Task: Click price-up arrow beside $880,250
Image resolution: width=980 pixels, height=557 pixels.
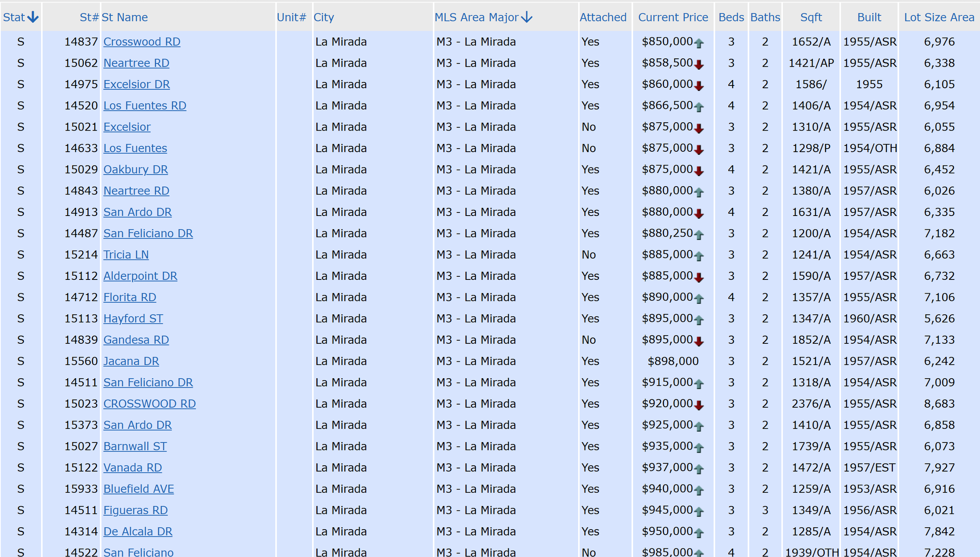Action: tap(699, 235)
